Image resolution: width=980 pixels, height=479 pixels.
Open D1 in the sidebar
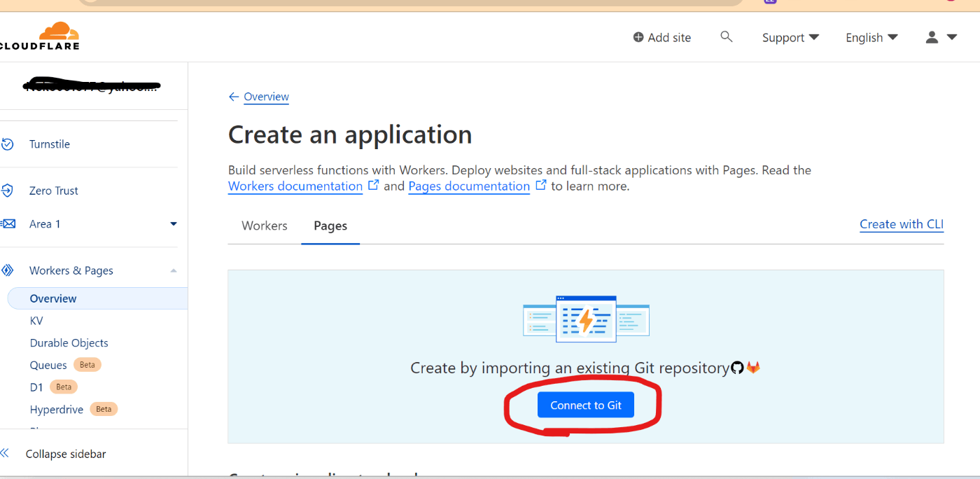click(36, 387)
